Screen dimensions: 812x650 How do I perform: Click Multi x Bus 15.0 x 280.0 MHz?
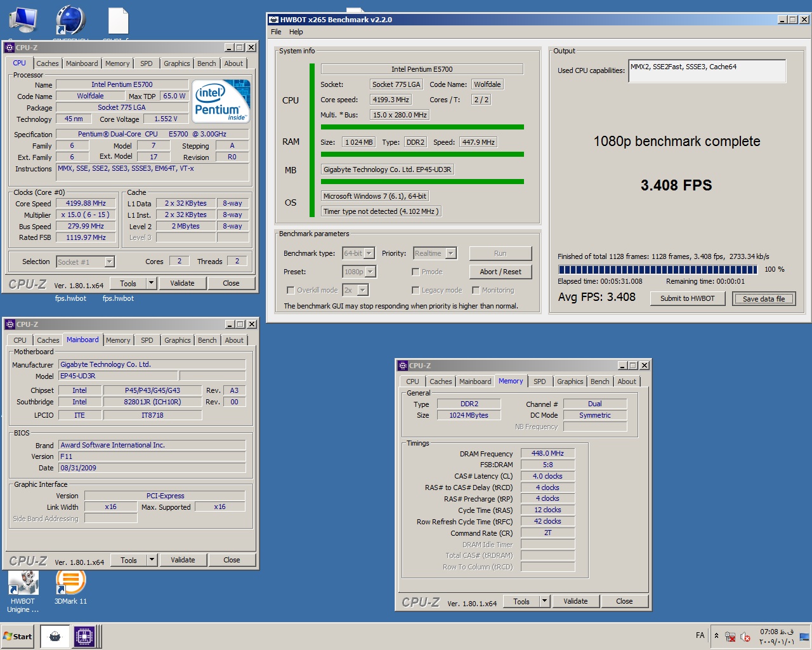tap(400, 115)
